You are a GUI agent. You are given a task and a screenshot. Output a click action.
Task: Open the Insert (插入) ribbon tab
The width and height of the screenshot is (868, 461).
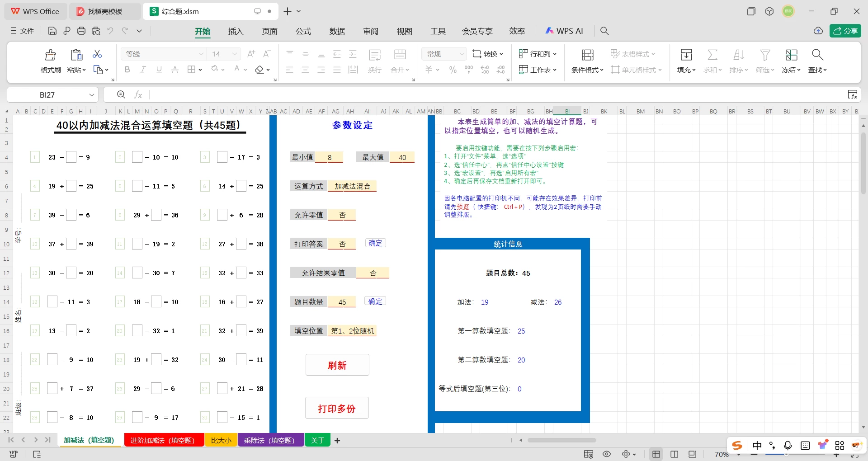pyautogui.click(x=236, y=31)
